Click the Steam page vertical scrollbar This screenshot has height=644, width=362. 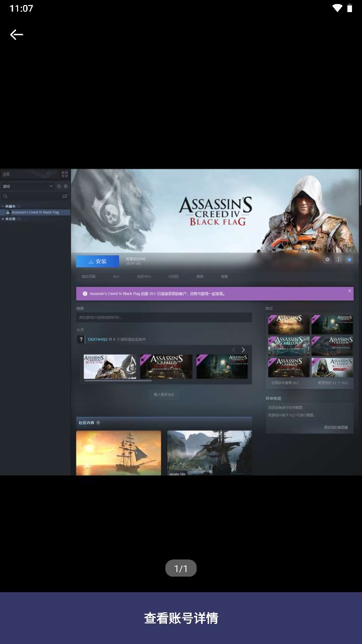click(360, 187)
